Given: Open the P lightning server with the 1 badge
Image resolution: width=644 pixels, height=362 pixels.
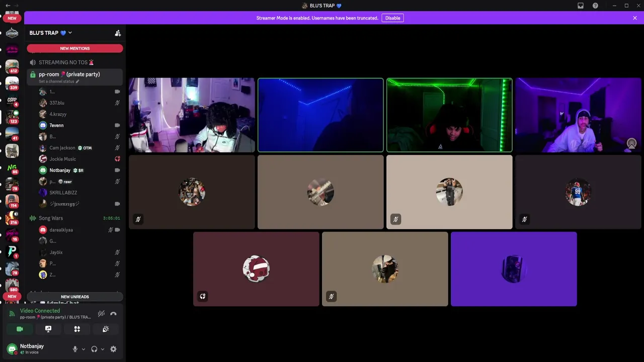Looking at the screenshot, I should (12, 252).
